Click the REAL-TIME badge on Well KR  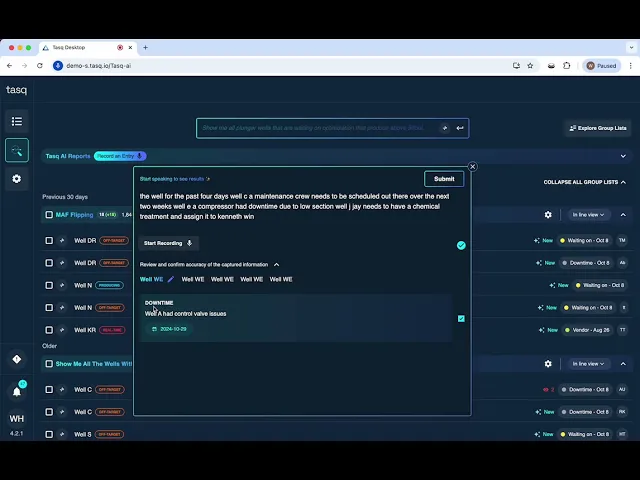[x=112, y=330]
